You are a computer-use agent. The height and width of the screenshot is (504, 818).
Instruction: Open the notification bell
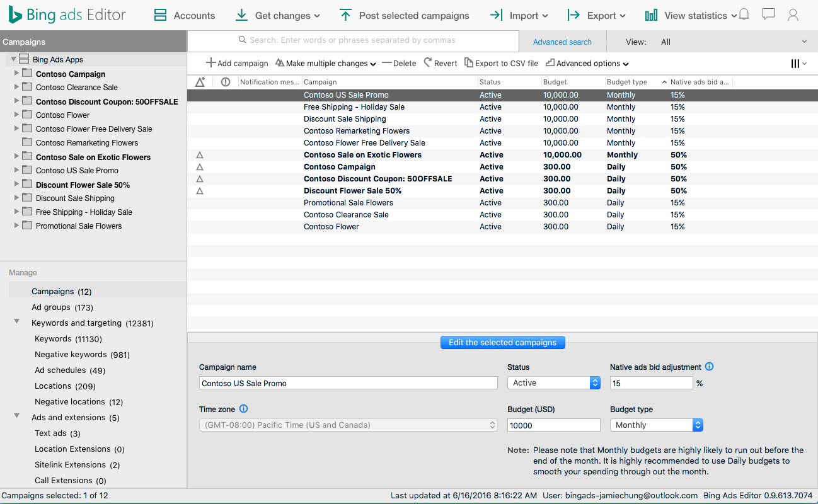click(744, 14)
